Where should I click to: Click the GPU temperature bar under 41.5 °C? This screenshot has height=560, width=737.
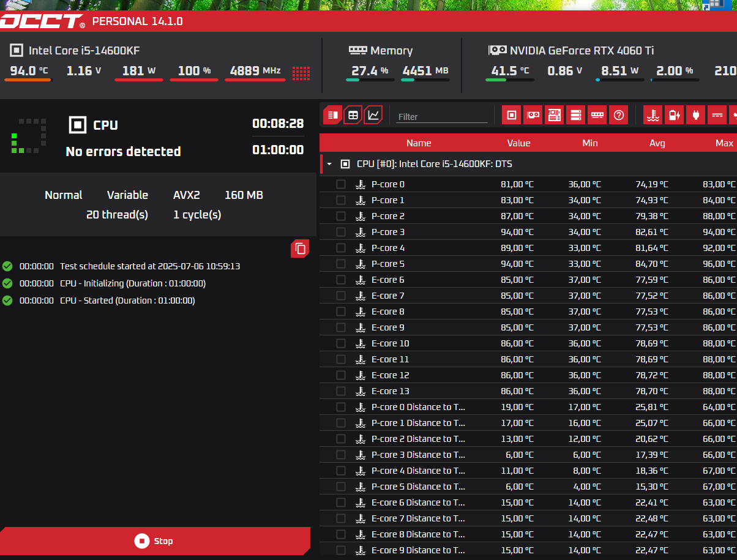[509, 80]
